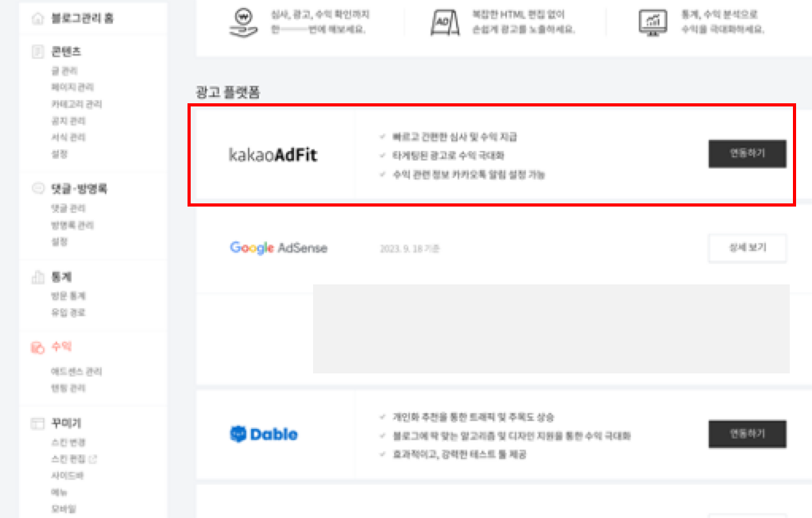Open 모바일 settings under 꾸미기

coord(64,508)
